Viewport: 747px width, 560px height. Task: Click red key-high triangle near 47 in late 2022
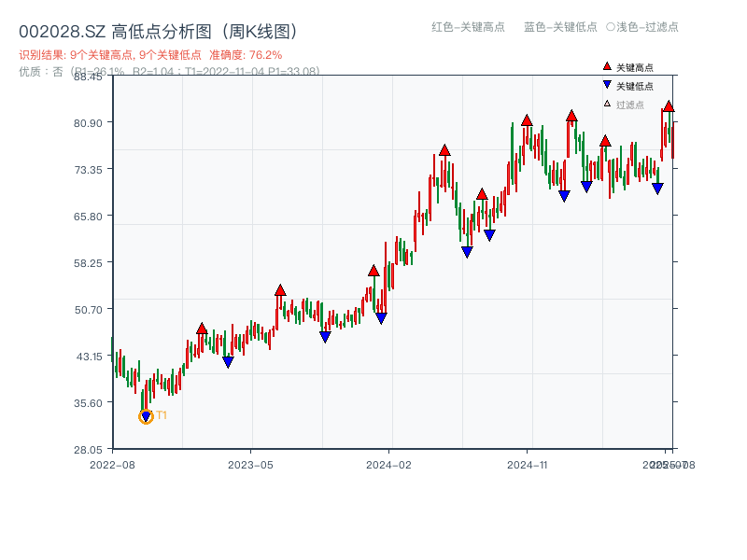pos(202,329)
